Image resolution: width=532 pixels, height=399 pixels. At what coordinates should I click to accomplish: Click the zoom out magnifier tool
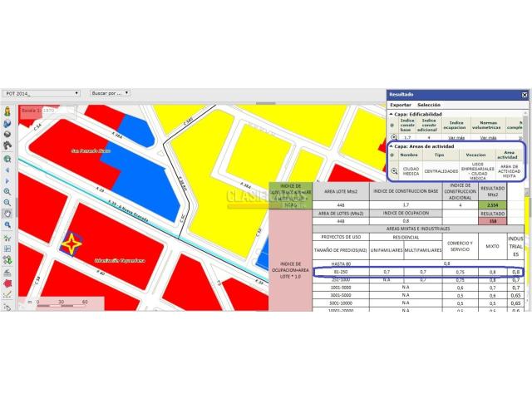coord(7,202)
